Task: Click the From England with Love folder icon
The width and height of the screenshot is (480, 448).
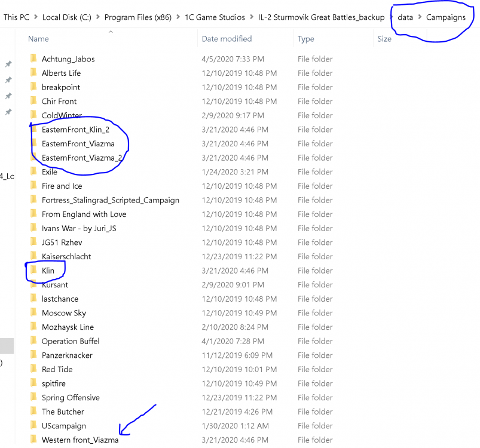Action: pyautogui.click(x=33, y=213)
